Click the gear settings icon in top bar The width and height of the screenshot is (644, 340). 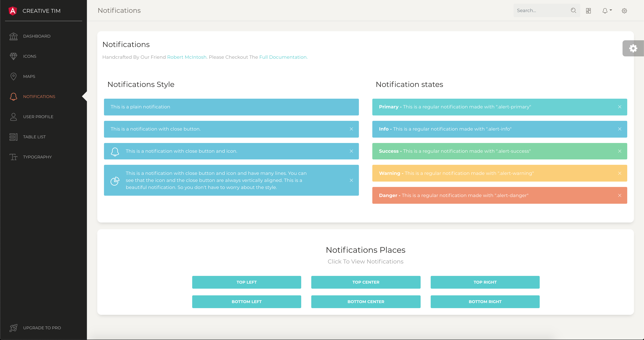click(624, 11)
